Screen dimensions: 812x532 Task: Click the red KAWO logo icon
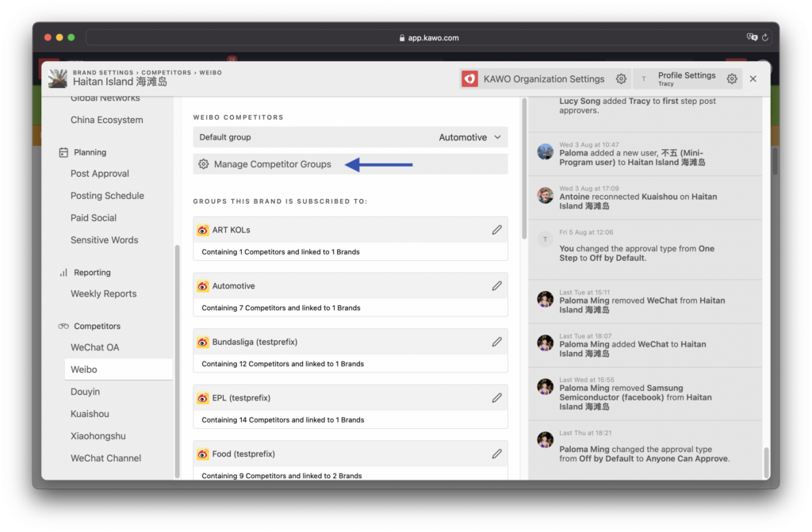point(469,78)
